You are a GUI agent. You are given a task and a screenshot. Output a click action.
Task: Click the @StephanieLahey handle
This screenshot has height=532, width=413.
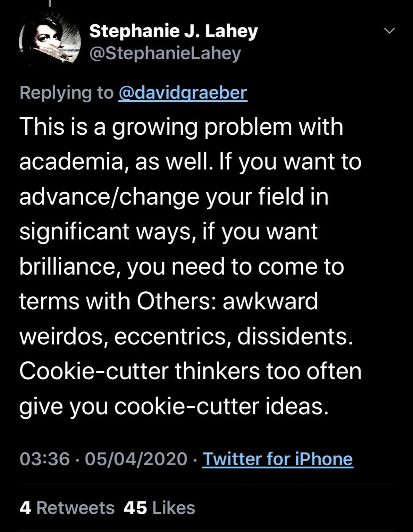[x=165, y=53]
